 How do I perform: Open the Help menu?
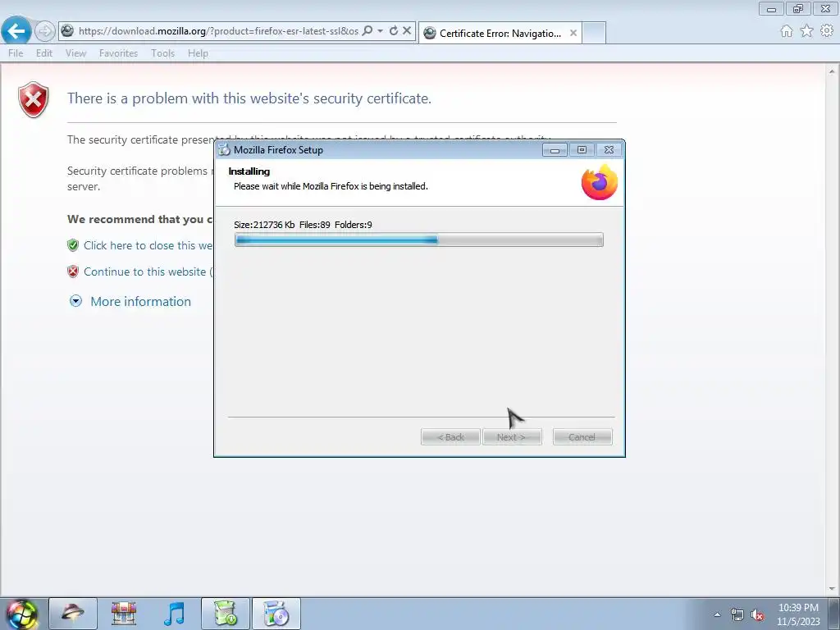coord(198,53)
